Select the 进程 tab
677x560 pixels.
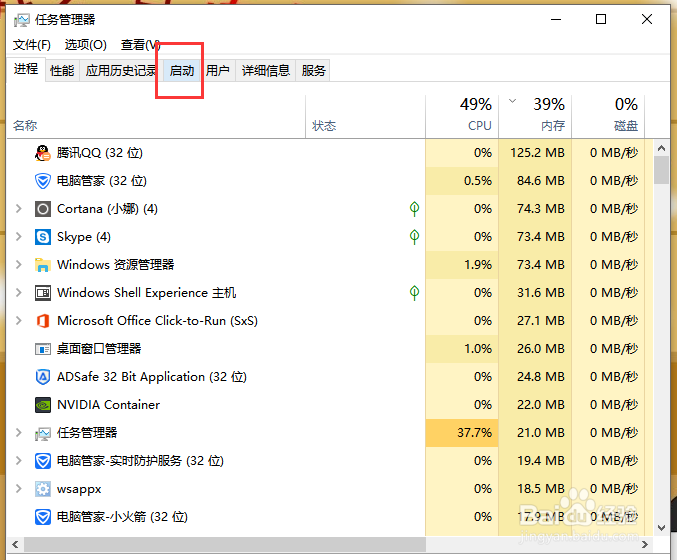[26, 69]
